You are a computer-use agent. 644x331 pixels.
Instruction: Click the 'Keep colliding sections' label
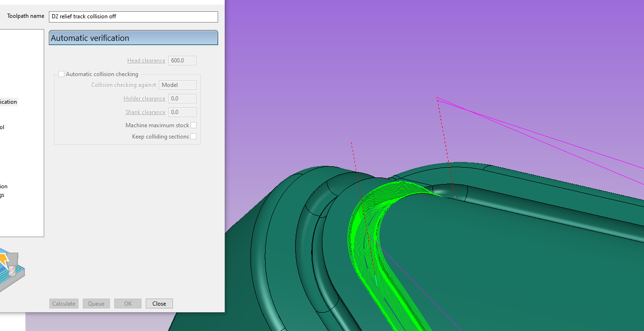160,137
